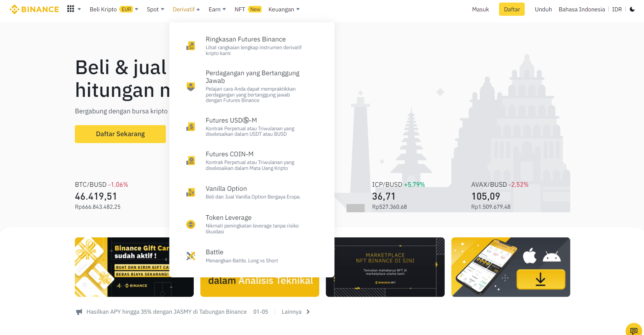Click the yellow download arrow button
Image resolution: width=644 pixels, height=335 pixels.
[541, 279]
